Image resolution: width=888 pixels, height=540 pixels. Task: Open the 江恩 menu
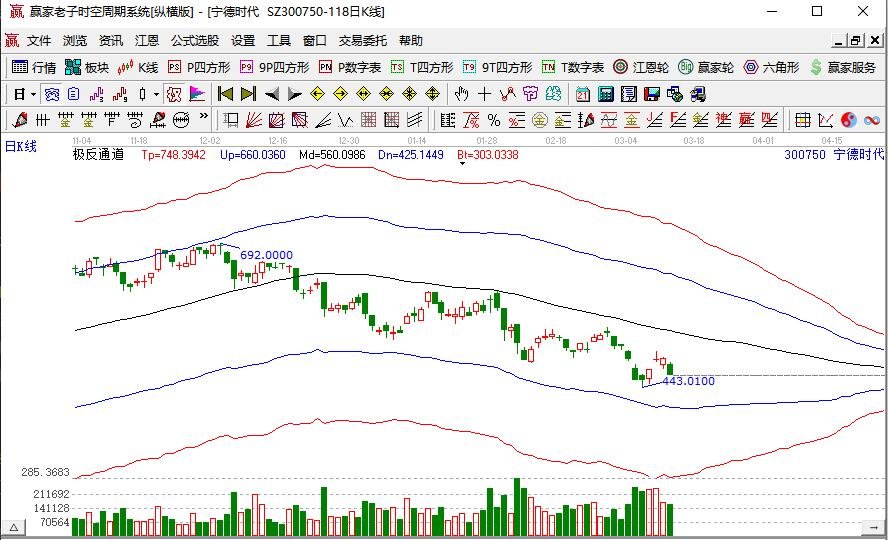tap(147, 41)
